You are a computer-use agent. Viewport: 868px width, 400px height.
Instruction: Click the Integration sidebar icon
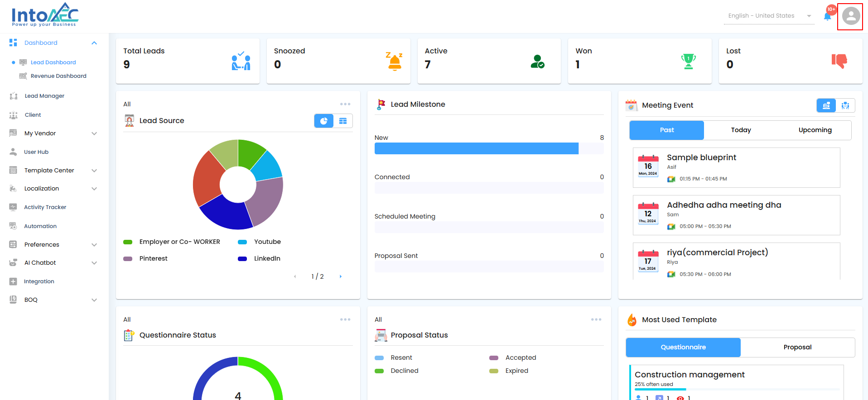click(x=13, y=281)
